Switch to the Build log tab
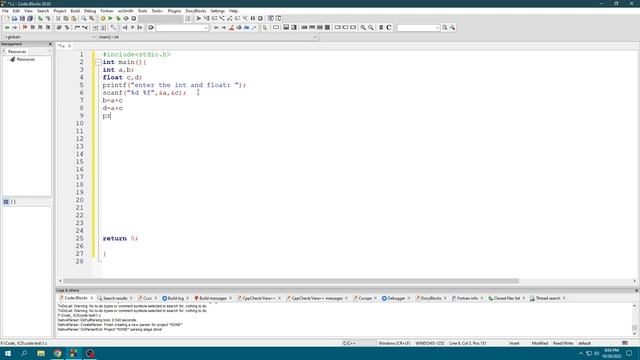 [176, 298]
